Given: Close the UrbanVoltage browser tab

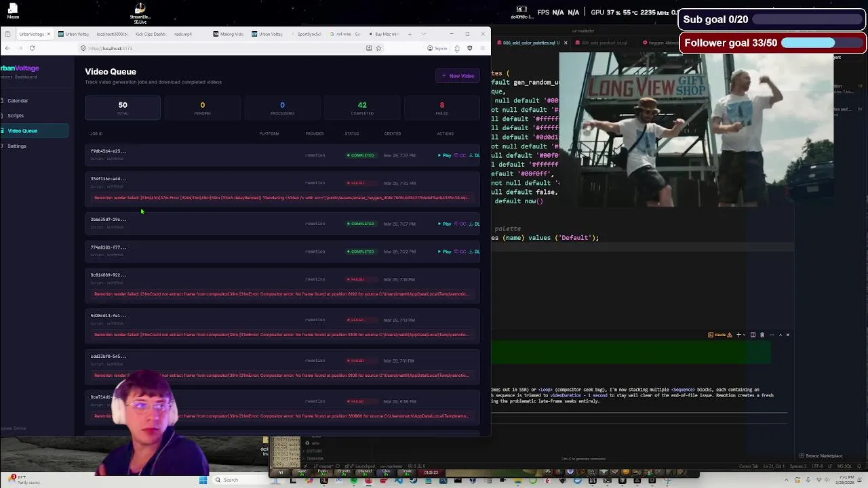Looking at the screenshot, I should coord(48,34).
